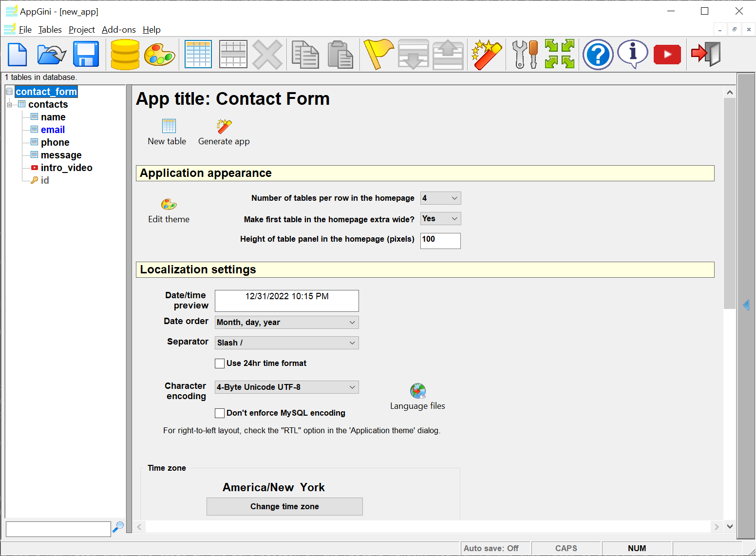The width and height of the screenshot is (756, 556).
Task: Open the Project menu
Action: coord(81,30)
